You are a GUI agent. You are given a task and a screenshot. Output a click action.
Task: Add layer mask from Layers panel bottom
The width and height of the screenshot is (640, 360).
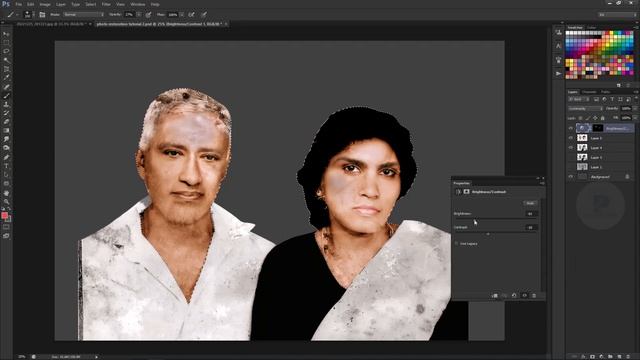coord(592,356)
